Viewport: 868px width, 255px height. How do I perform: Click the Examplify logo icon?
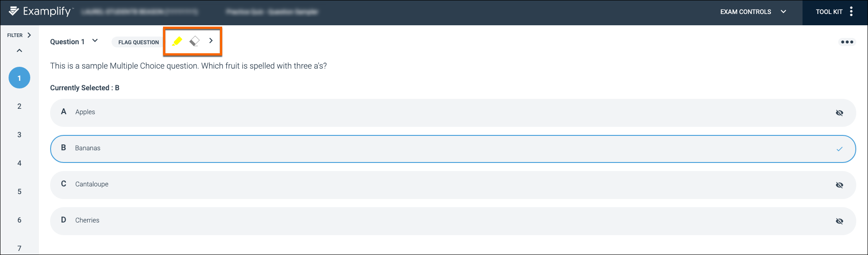click(x=14, y=11)
